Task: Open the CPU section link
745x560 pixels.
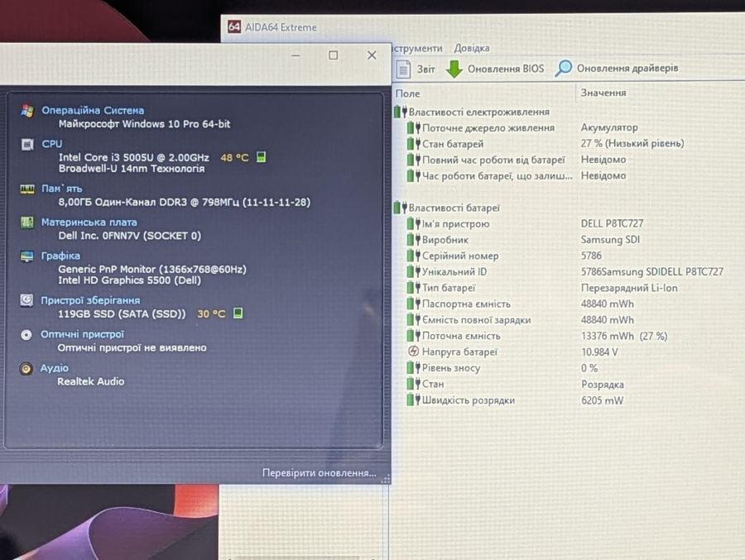Action: [52, 144]
